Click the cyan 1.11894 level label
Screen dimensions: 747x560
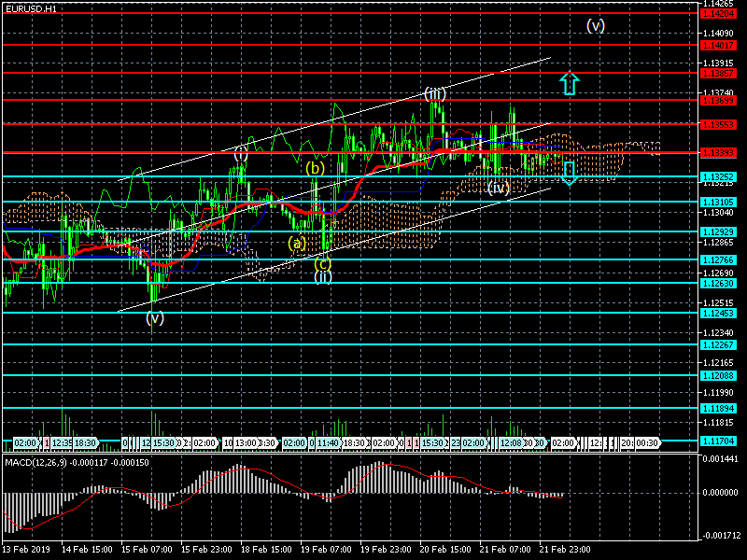tap(718, 409)
